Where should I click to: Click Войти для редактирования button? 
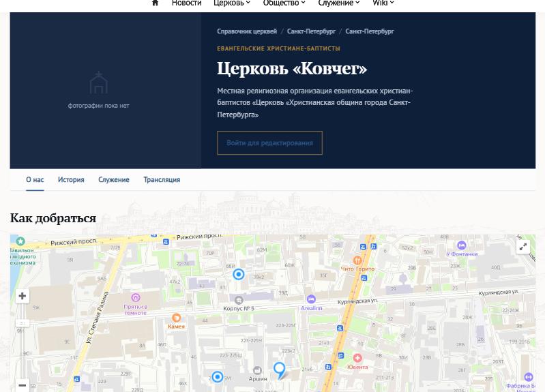click(x=269, y=143)
